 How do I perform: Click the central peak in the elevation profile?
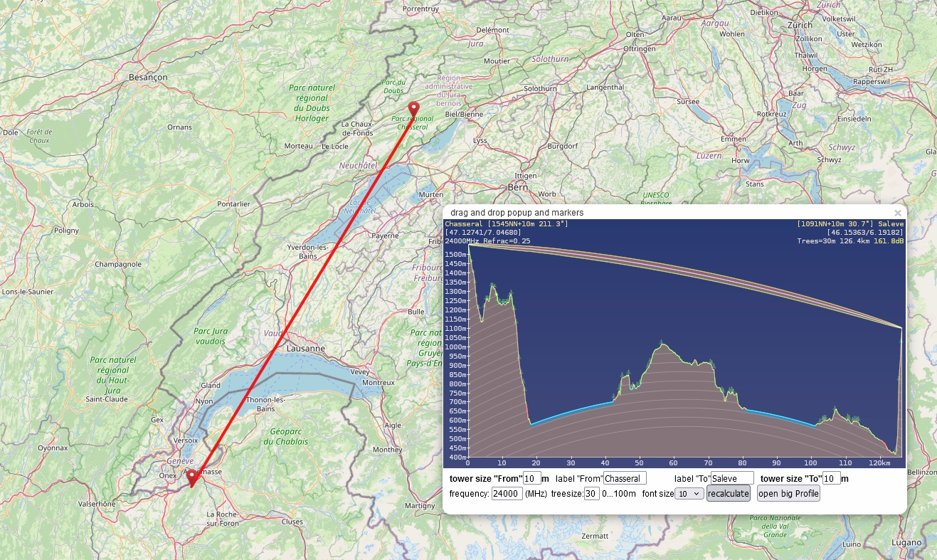tap(662, 344)
